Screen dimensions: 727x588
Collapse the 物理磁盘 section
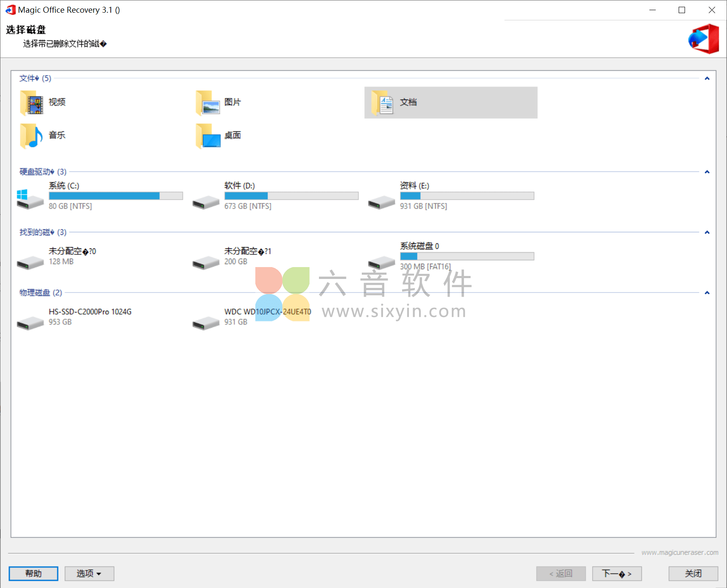click(707, 293)
